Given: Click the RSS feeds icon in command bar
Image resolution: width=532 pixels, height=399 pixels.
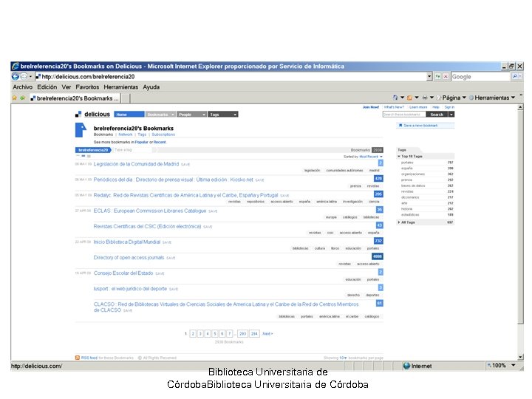Looking at the screenshot, I should 409,98.
